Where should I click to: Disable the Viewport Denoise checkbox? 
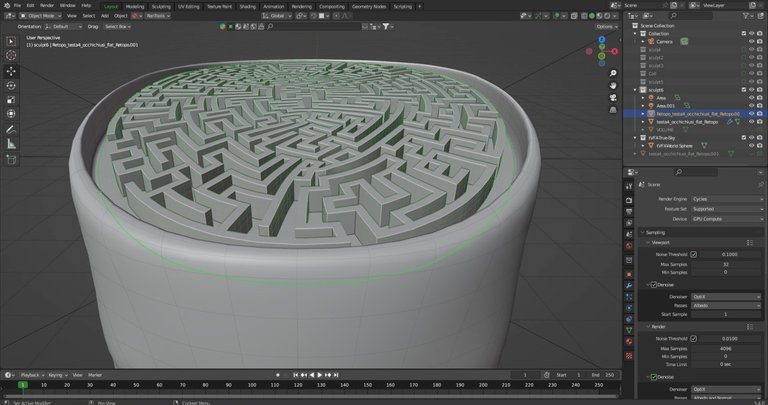654,284
